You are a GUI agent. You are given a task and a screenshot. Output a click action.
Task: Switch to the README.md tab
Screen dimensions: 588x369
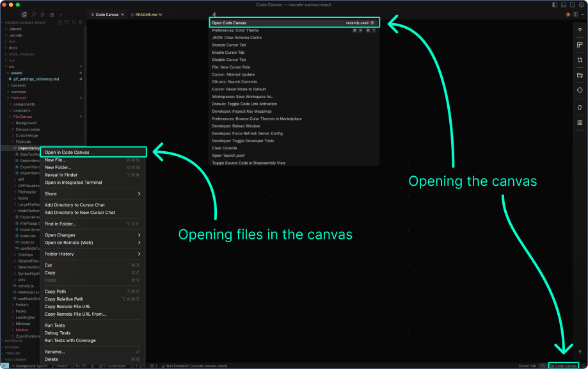[147, 15]
